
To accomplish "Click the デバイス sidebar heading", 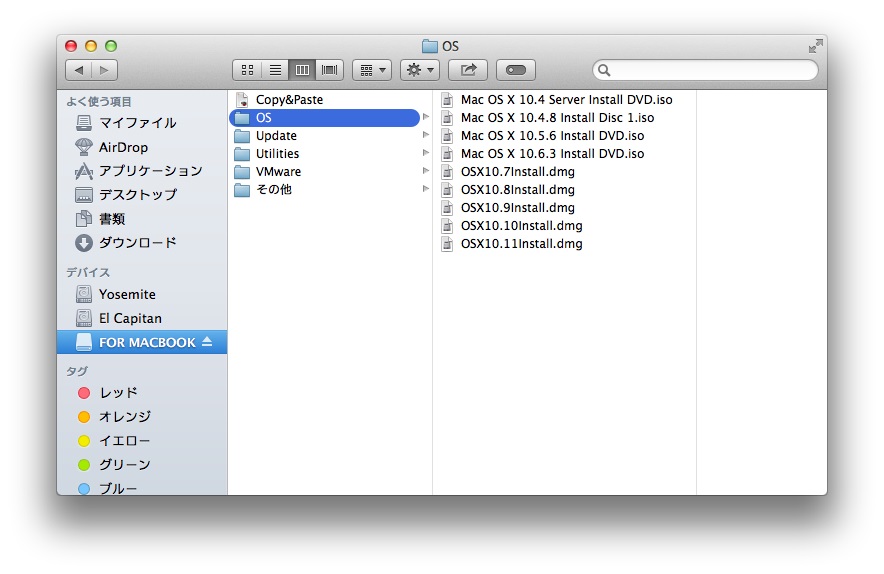I will 88,272.
